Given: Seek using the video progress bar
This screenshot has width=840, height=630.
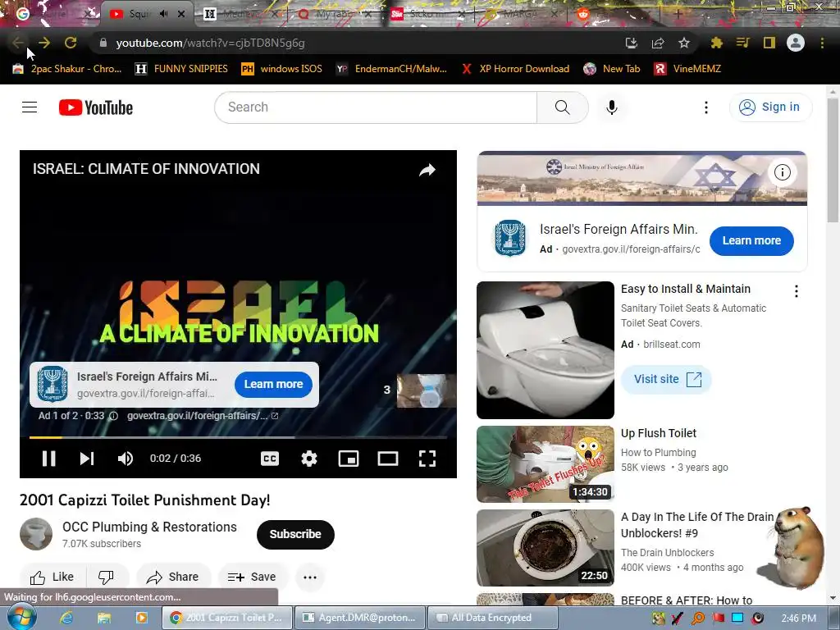Looking at the screenshot, I should click(x=238, y=438).
